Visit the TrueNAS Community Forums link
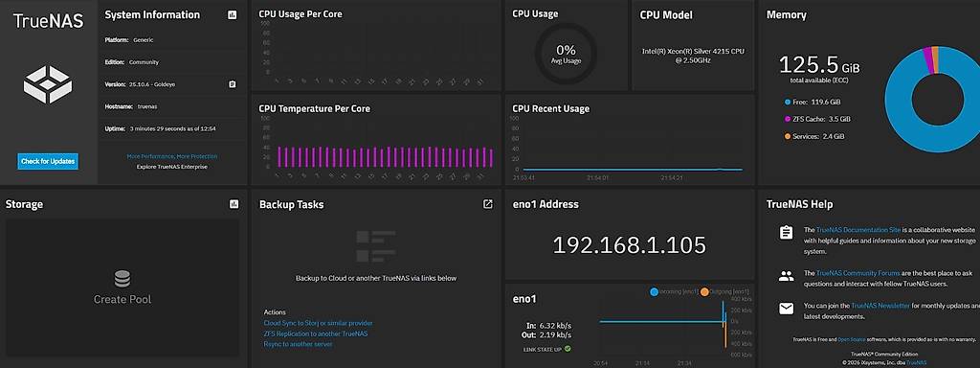The image size is (980, 368). point(858,273)
